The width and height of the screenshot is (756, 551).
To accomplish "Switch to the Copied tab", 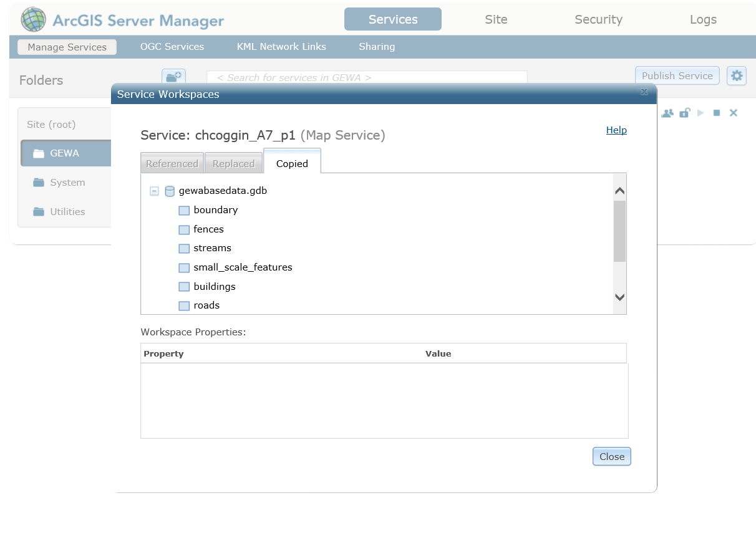I will (292, 163).
